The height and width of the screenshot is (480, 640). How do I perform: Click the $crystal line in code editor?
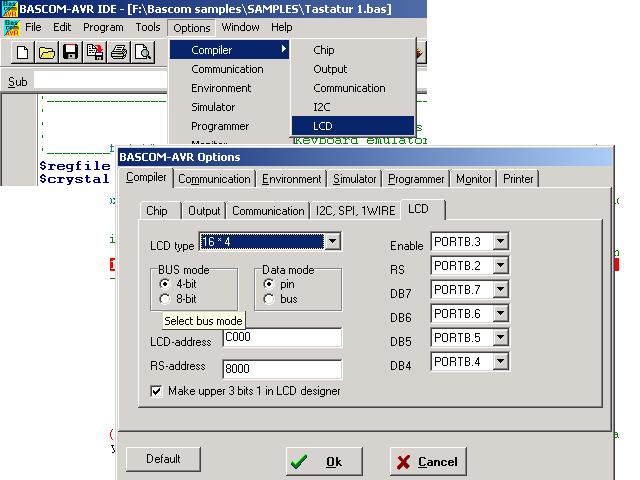74,179
